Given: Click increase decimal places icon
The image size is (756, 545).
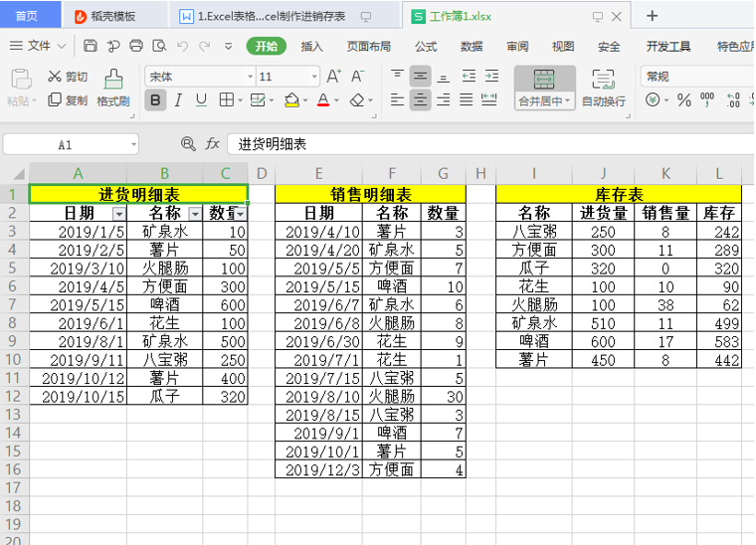Looking at the screenshot, I should pyautogui.click(x=733, y=100).
